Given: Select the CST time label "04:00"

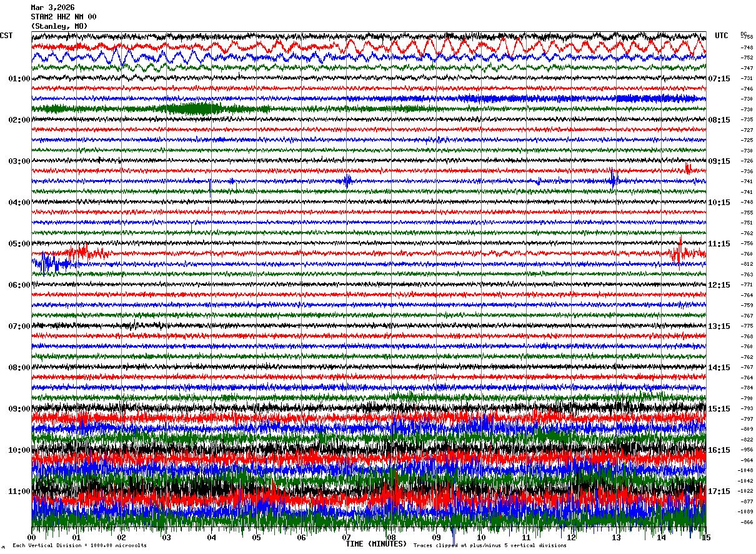Looking at the screenshot, I should pyautogui.click(x=19, y=203).
